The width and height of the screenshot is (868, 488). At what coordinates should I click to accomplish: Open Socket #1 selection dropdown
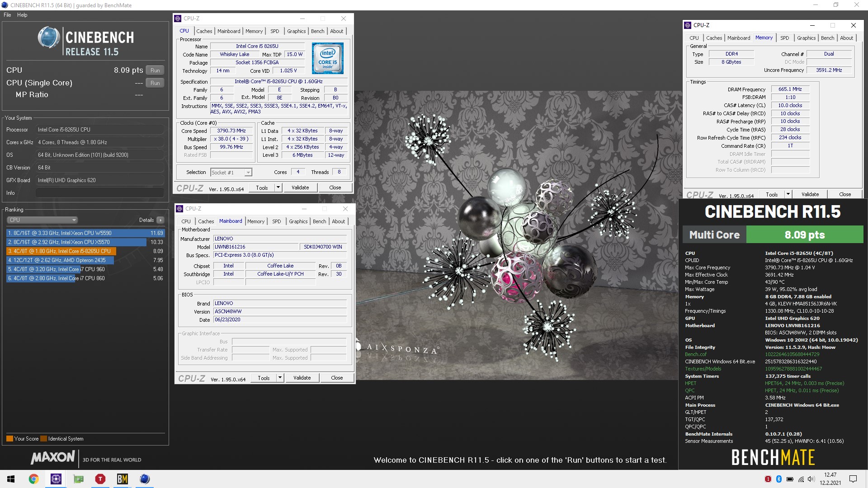click(x=231, y=172)
